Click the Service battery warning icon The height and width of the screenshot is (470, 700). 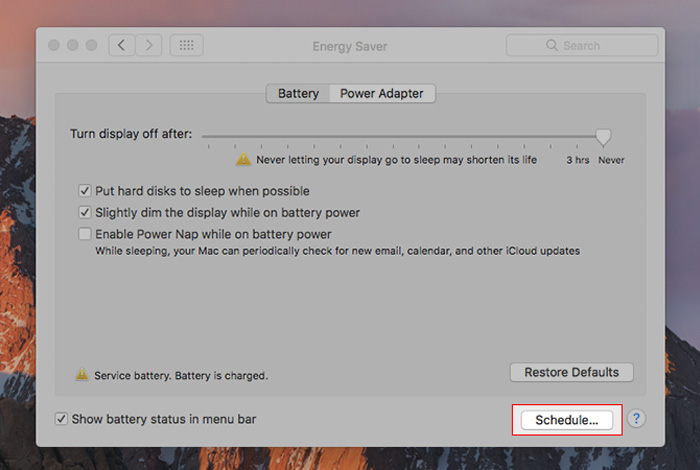pos(82,374)
